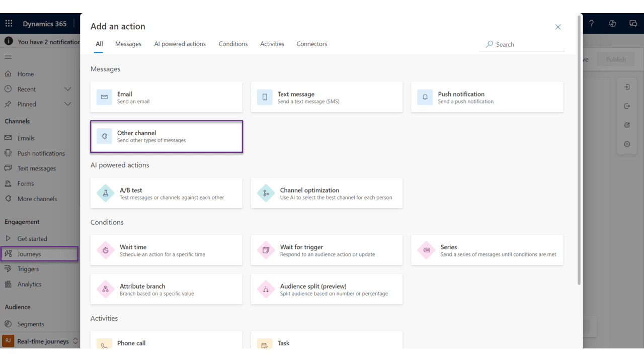The width and height of the screenshot is (644, 362).
Task: Click the Phone call handset icon
Action: point(104,344)
